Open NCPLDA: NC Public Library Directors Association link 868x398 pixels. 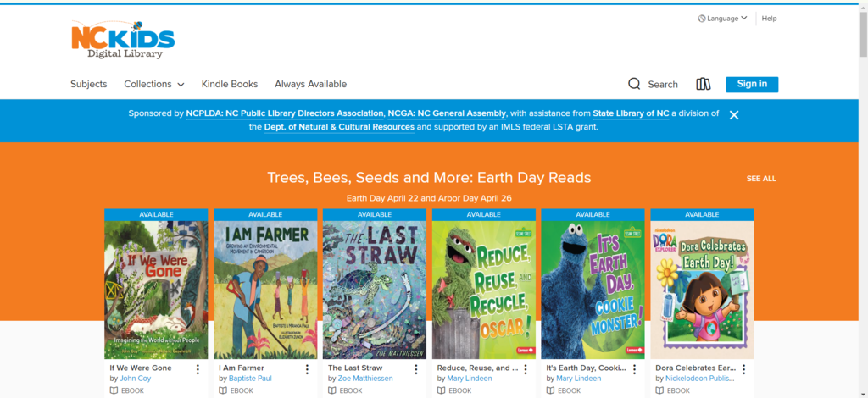pos(285,113)
